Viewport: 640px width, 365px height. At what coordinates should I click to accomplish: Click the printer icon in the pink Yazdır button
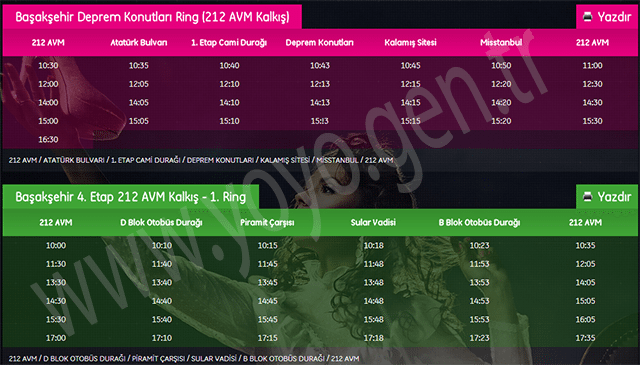pyautogui.click(x=587, y=17)
